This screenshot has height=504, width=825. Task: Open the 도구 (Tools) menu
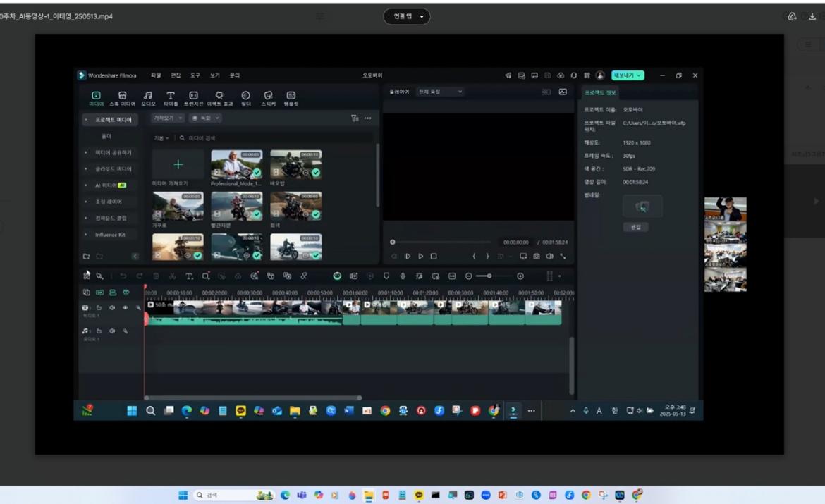195,75
